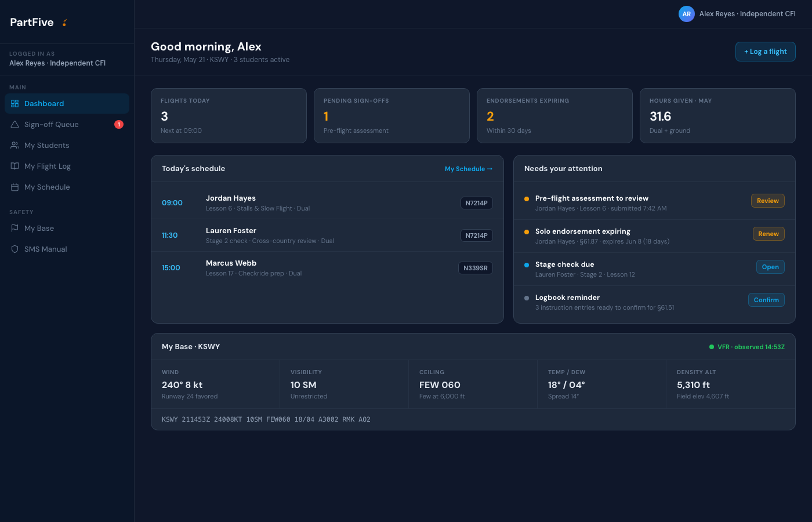This screenshot has height=522, width=812.
Task: Click the My Schedule calendar icon
Action: [15, 187]
